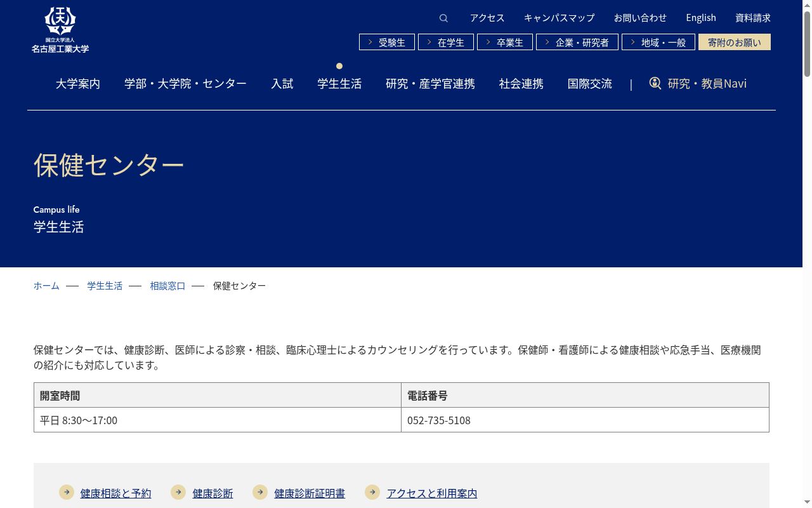812x508 pixels.
Task: Jump to アクセスと利用案内 section
Action: (432, 493)
